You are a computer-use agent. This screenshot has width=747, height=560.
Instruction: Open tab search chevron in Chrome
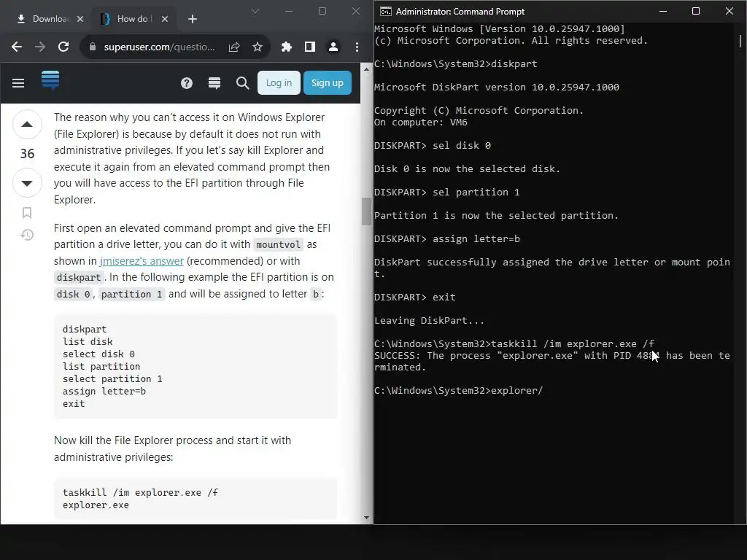pos(255,11)
